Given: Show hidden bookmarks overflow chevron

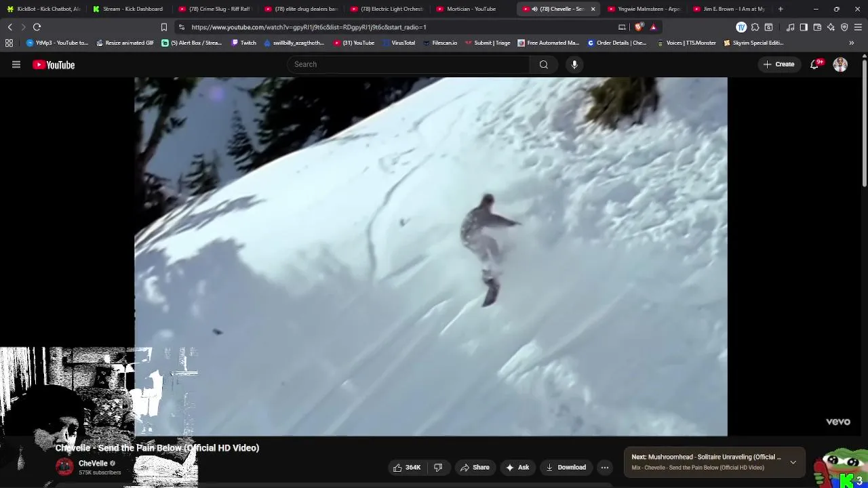Looking at the screenshot, I should (x=852, y=43).
